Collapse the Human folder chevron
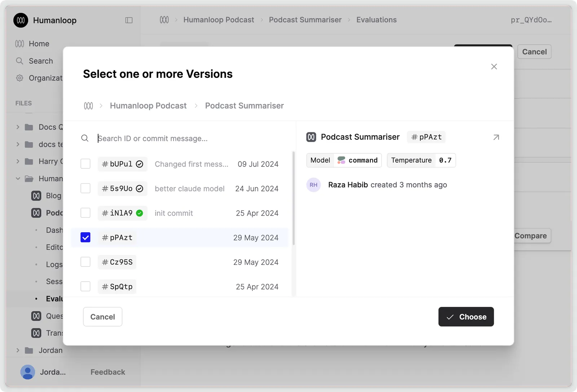 (18, 179)
